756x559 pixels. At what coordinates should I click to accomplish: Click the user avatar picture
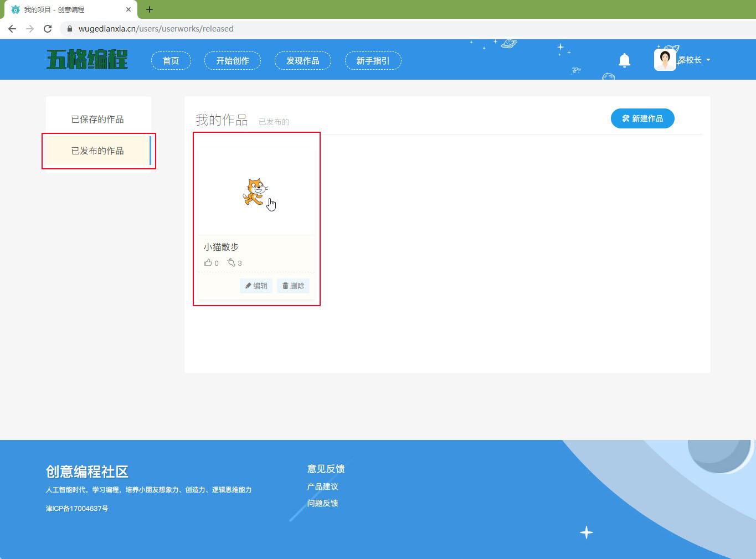[x=665, y=60]
